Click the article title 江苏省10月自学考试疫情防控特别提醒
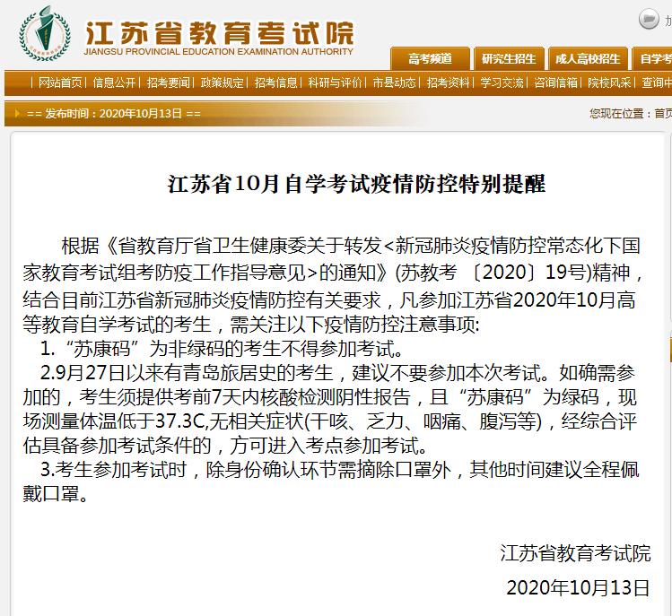This screenshot has width=672, height=616. pos(356,185)
